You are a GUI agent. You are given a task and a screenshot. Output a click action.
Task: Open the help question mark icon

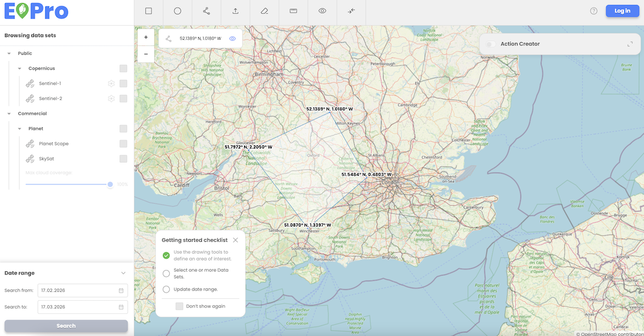pos(594,11)
